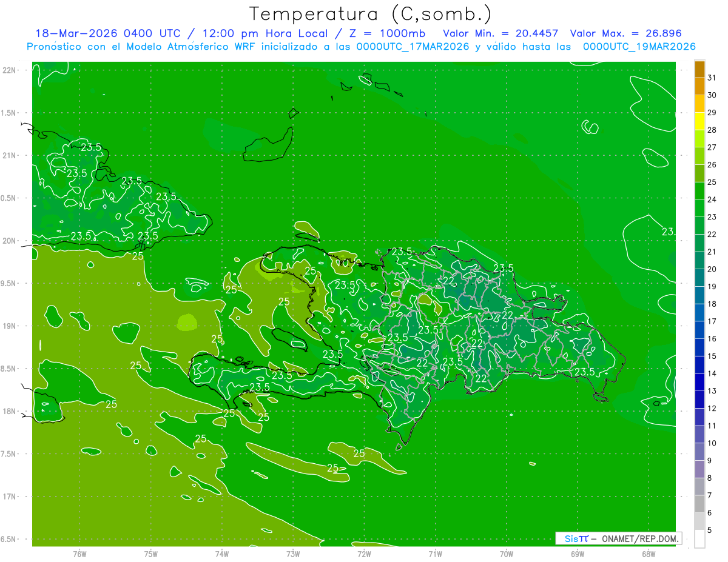The image size is (728, 562).
Task: Click the '71W' longitude axis label
Action: pyautogui.click(x=435, y=554)
